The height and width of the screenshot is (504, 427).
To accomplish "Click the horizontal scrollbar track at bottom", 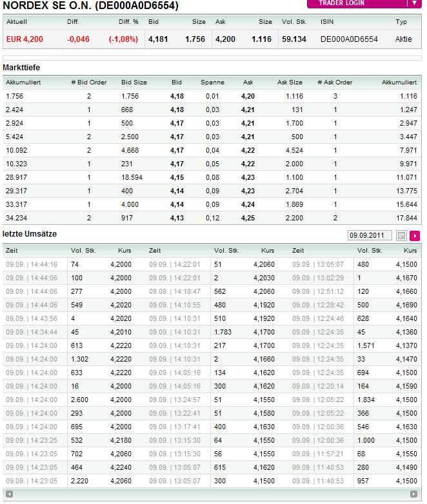I will point(212,494).
